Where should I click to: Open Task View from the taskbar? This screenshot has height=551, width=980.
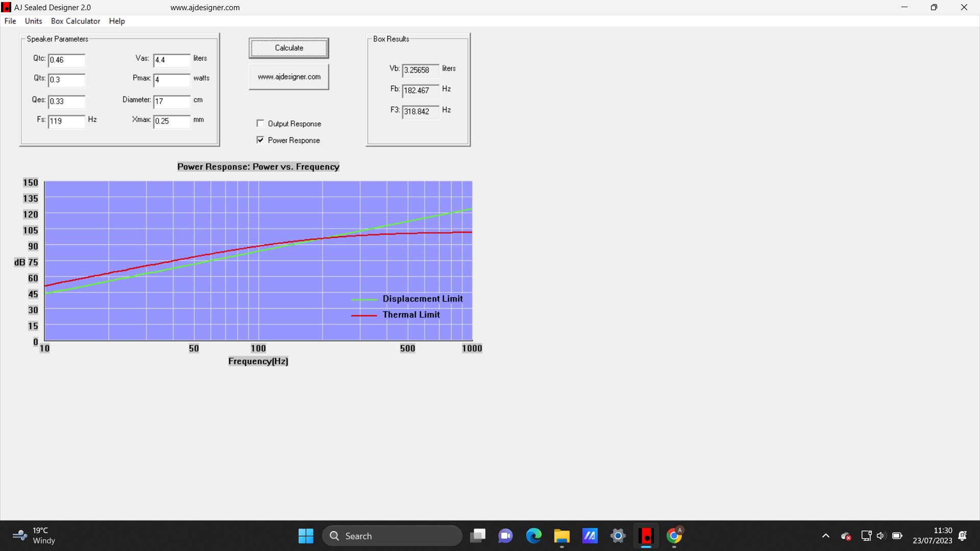[478, 536]
